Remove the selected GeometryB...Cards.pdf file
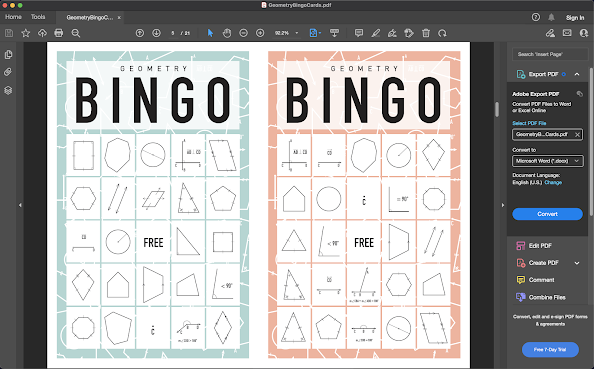Image resolution: width=594 pixels, height=369 pixels. (577, 134)
